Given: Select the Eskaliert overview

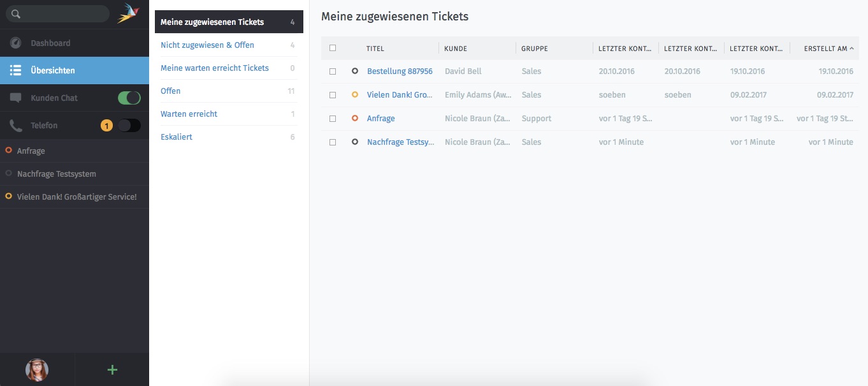Looking at the screenshot, I should point(229,137).
